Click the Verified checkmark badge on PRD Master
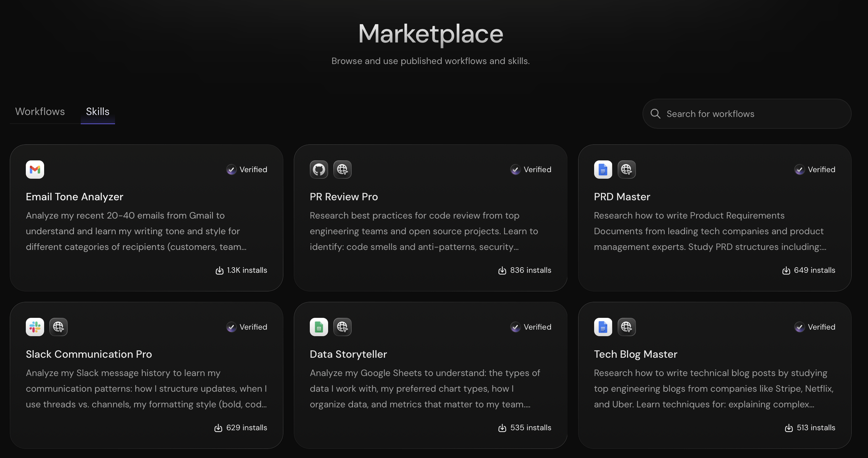Screen dimensions: 868x458 [799, 170]
